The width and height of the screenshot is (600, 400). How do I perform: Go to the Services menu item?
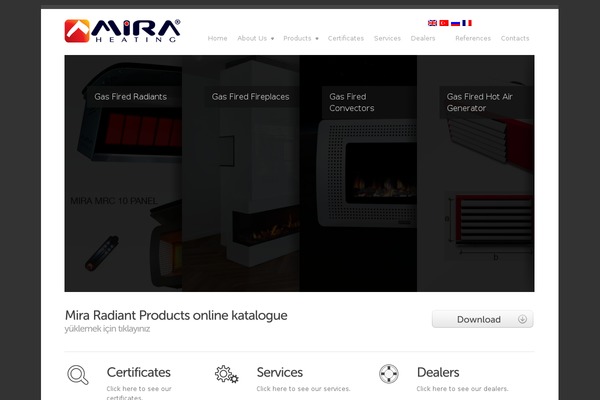coord(387,38)
